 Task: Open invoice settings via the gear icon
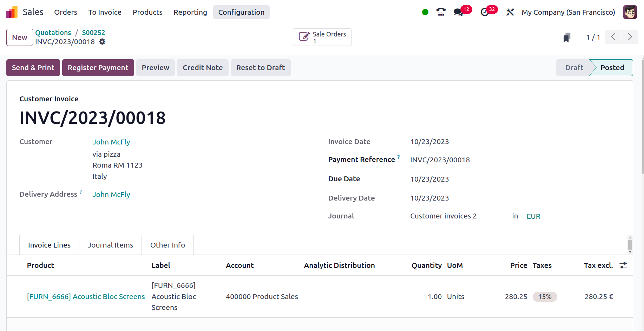point(102,42)
